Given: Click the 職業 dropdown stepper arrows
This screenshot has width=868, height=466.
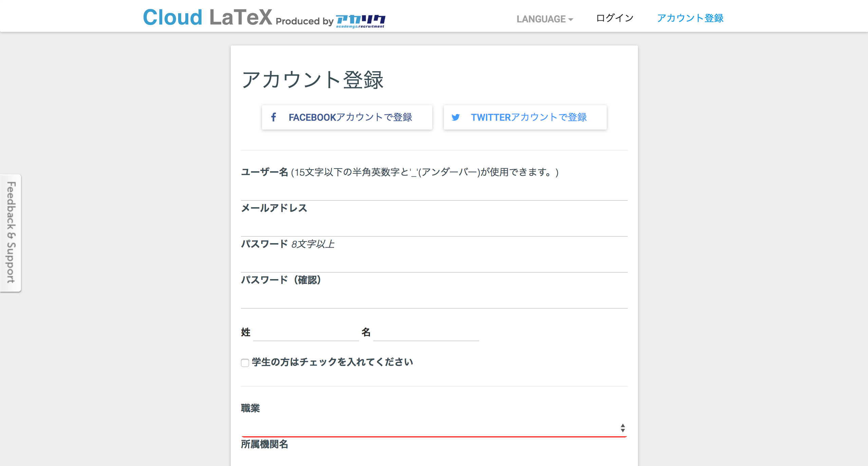Looking at the screenshot, I should (623, 428).
